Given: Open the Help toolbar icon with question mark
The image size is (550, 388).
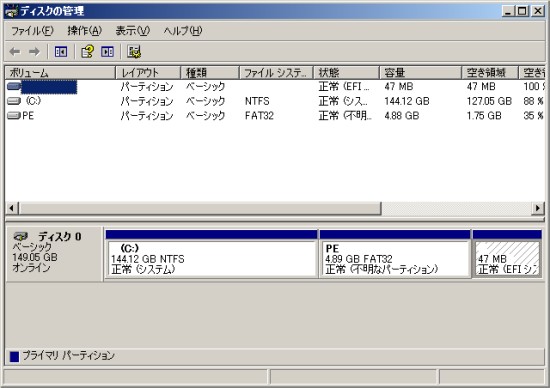Looking at the screenshot, I should 87,52.
